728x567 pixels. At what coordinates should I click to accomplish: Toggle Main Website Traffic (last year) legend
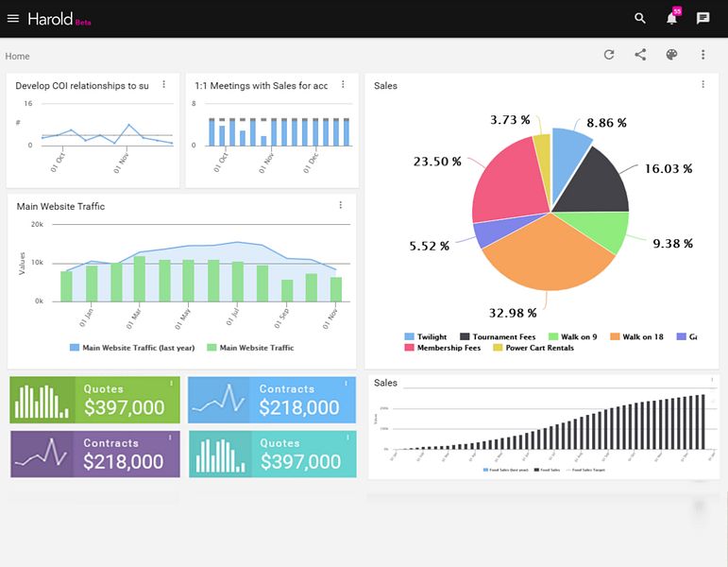click(132, 348)
